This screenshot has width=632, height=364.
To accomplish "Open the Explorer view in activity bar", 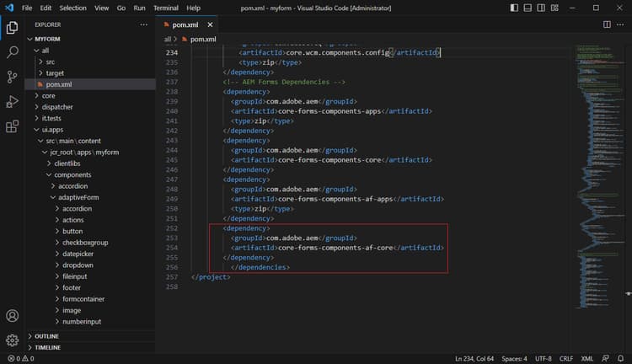I will pos(13,28).
